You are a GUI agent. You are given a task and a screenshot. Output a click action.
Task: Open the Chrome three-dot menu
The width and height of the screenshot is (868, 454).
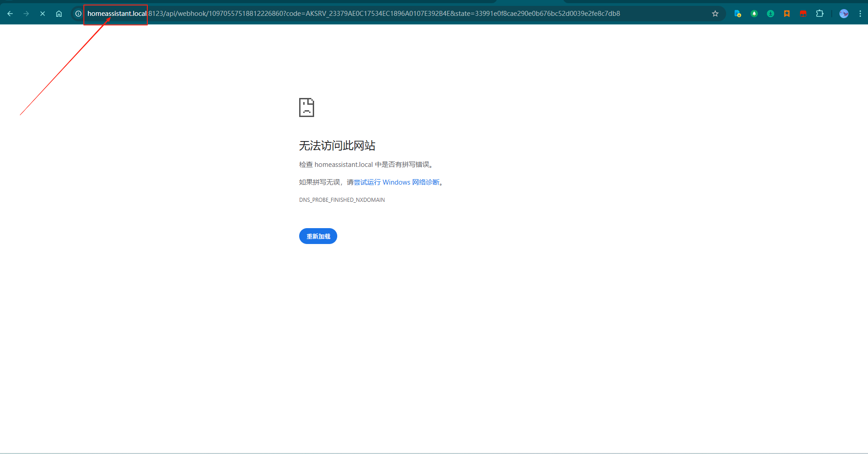[860, 14]
